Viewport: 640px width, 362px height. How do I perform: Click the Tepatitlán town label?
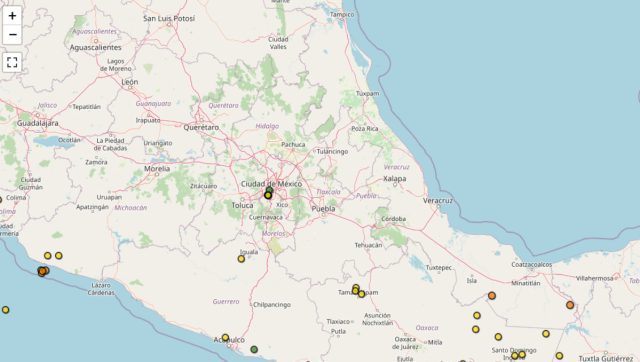pos(87,107)
